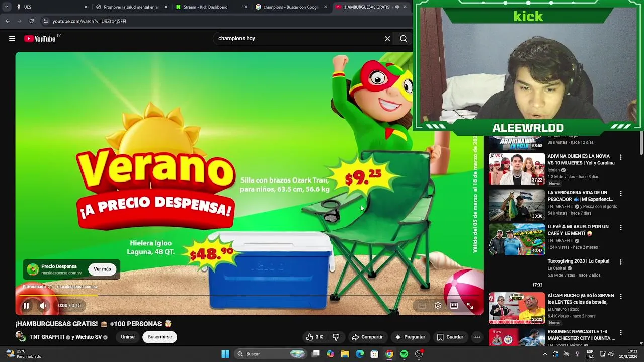644x362 pixels.
Task: Open Tacosgiving 2023 | La Capital title
Action: pyautogui.click(x=578, y=261)
